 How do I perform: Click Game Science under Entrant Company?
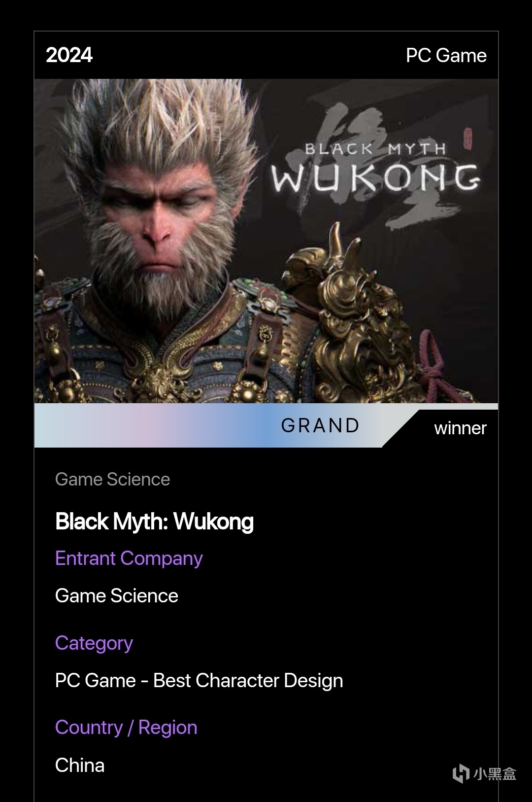(x=117, y=595)
